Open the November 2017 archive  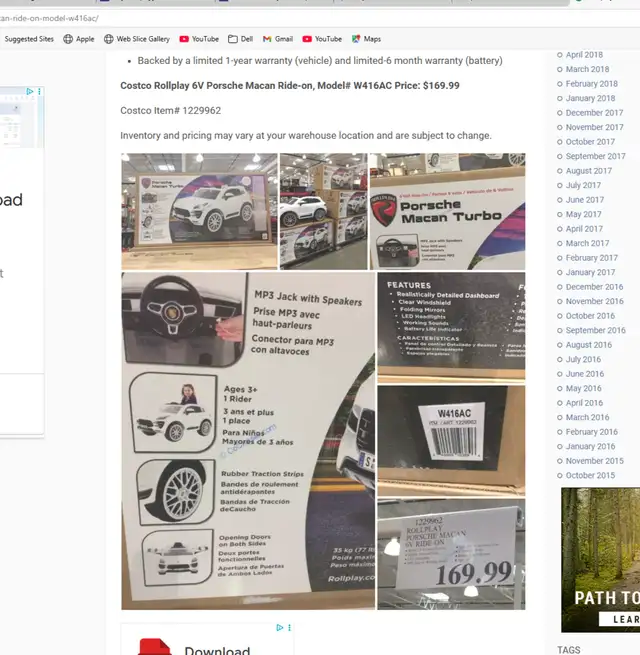point(594,127)
